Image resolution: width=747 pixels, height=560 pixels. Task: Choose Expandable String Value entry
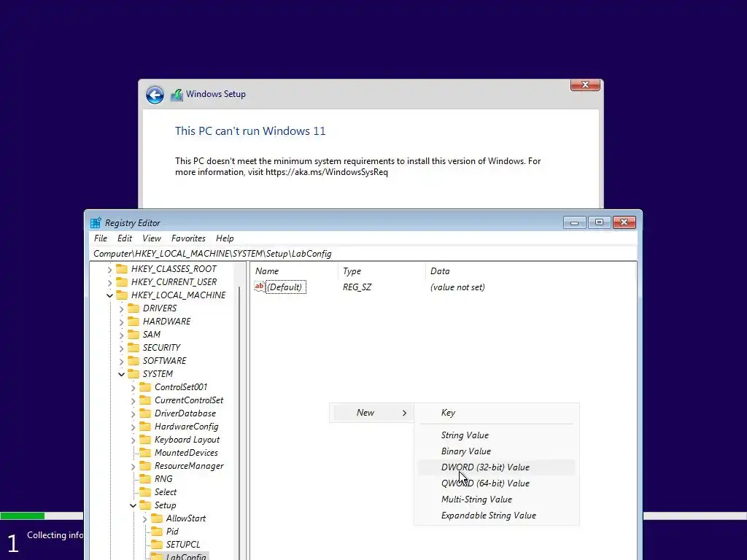(x=496, y=516)
